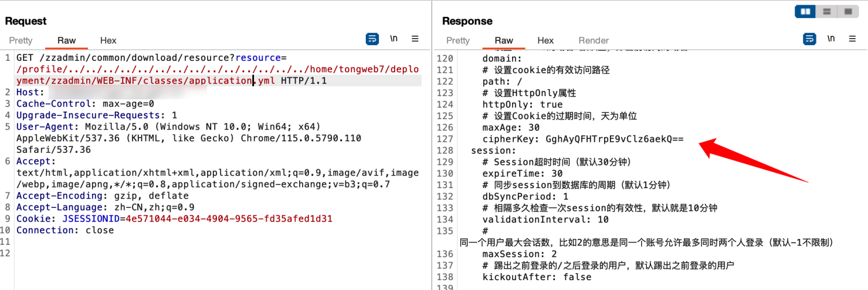
Task: View the Hex tab in Response panel
Action: (x=545, y=41)
